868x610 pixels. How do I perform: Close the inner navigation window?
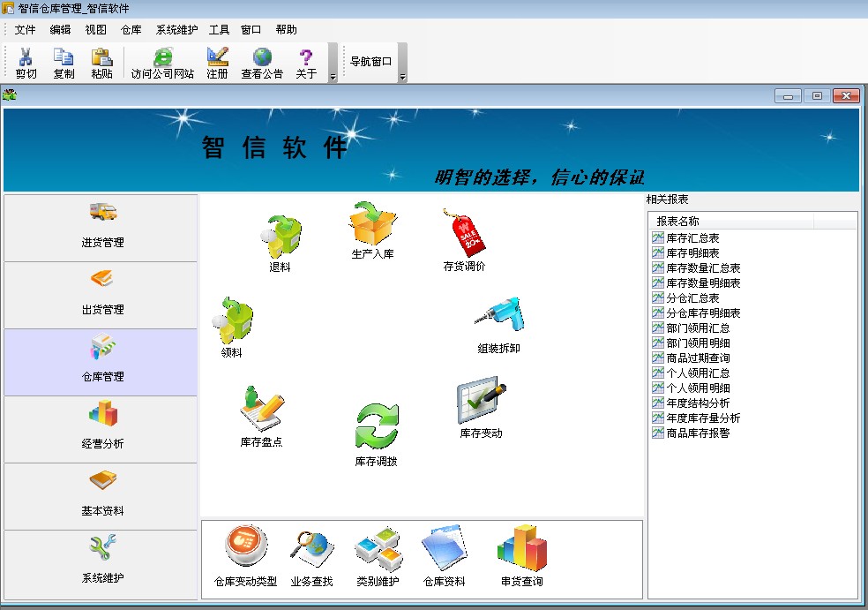pos(846,96)
